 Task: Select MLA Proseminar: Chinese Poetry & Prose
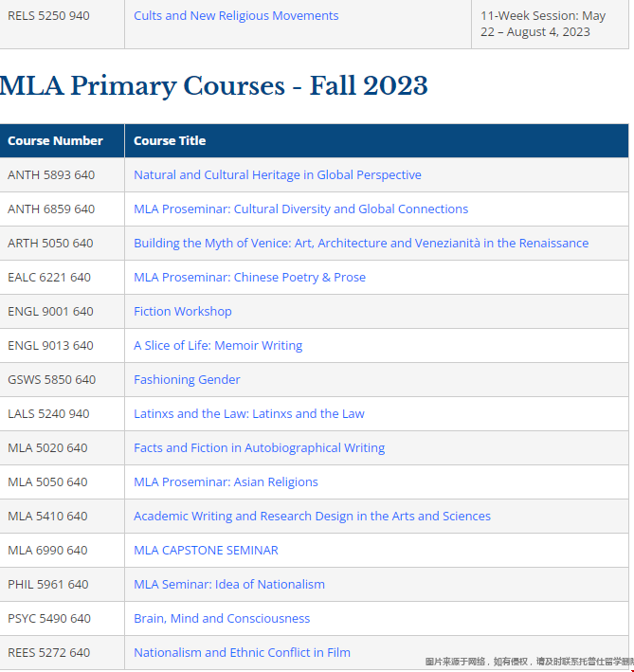(x=249, y=278)
